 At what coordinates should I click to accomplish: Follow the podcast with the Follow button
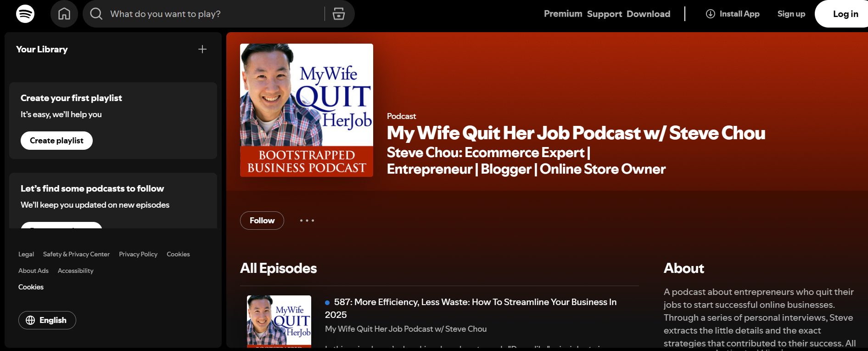coord(262,221)
